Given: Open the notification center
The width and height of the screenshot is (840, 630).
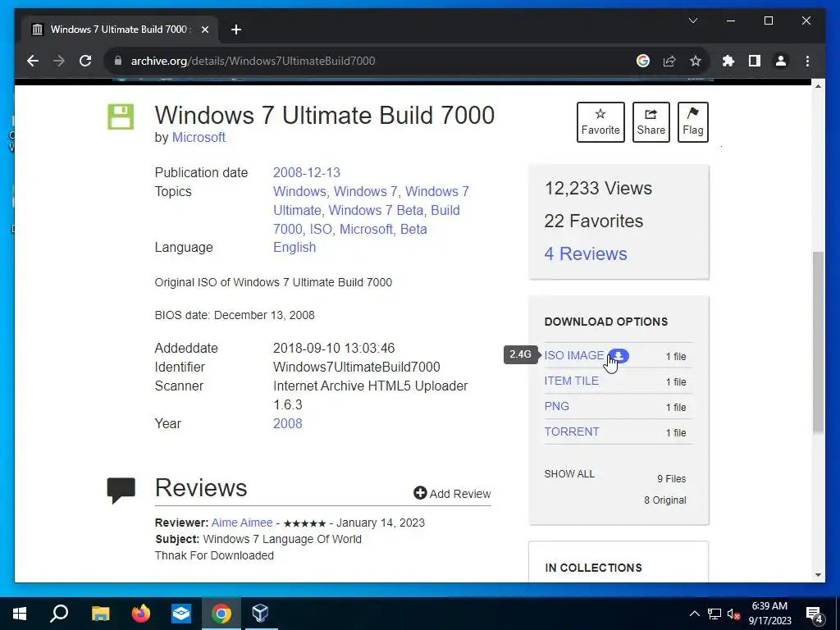Looking at the screenshot, I should pyautogui.click(x=815, y=614).
